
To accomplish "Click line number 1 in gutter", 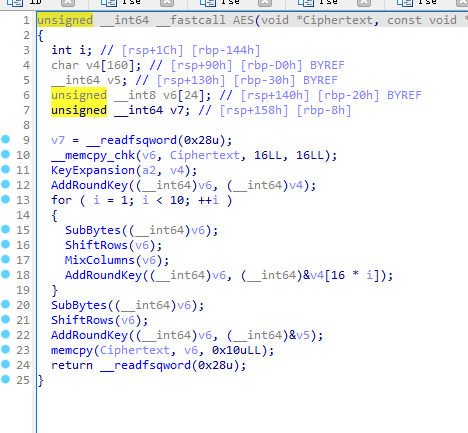I will 27,20.
